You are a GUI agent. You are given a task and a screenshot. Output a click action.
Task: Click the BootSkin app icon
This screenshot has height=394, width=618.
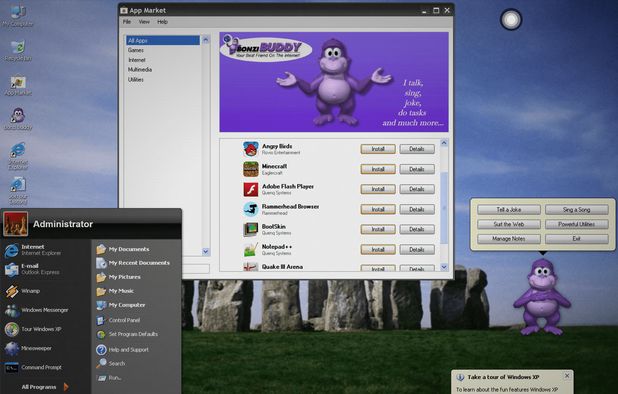pyautogui.click(x=250, y=229)
